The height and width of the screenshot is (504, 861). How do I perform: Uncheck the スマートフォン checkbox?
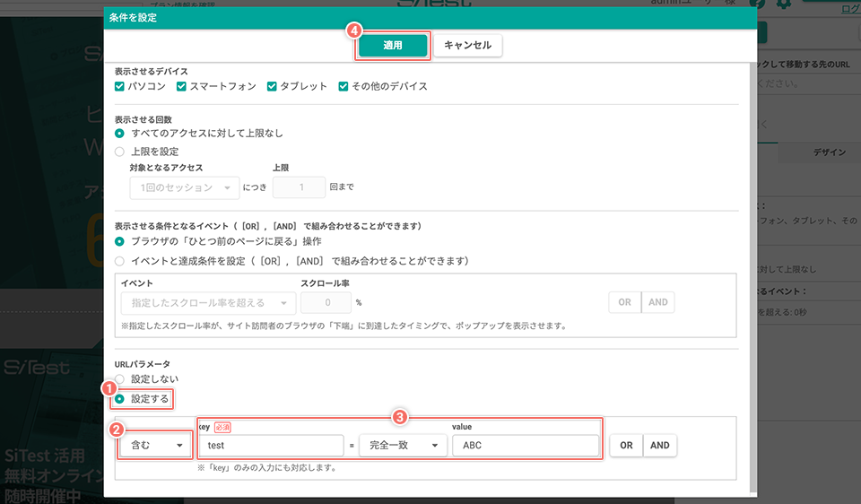click(181, 86)
